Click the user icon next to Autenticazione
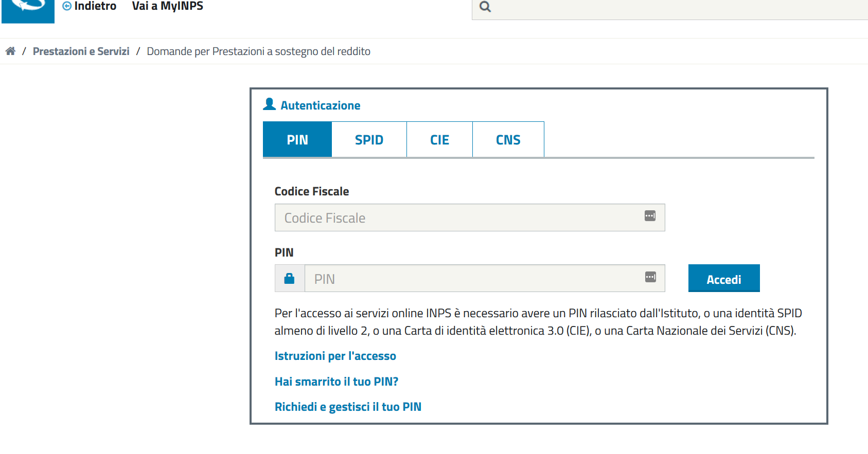868x454 pixels. click(x=269, y=104)
